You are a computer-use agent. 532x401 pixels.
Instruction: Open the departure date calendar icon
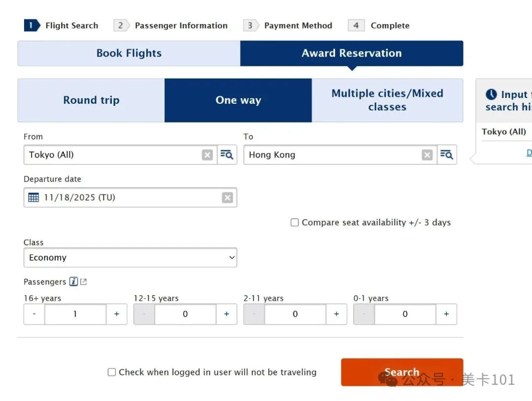click(33, 197)
